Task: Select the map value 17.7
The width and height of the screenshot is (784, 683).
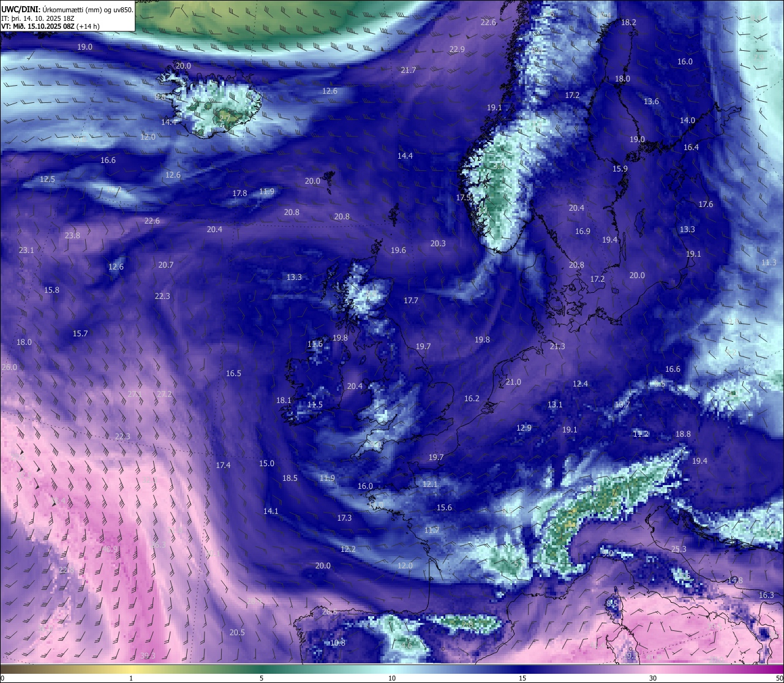Action: click(x=411, y=300)
